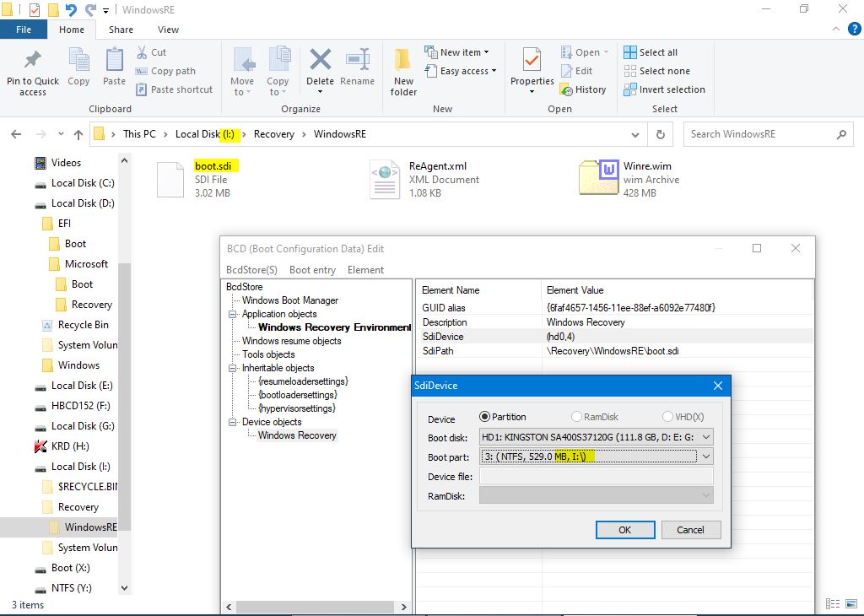
Task: Collapse the Application objects tree node
Action: (x=232, y=314)
